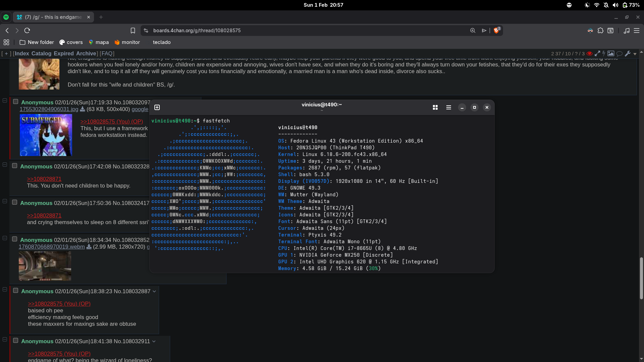Click the Spotify pinned tab icon
Image resolution: width=644 pixels, height=362 pixels.
(6, 17)
